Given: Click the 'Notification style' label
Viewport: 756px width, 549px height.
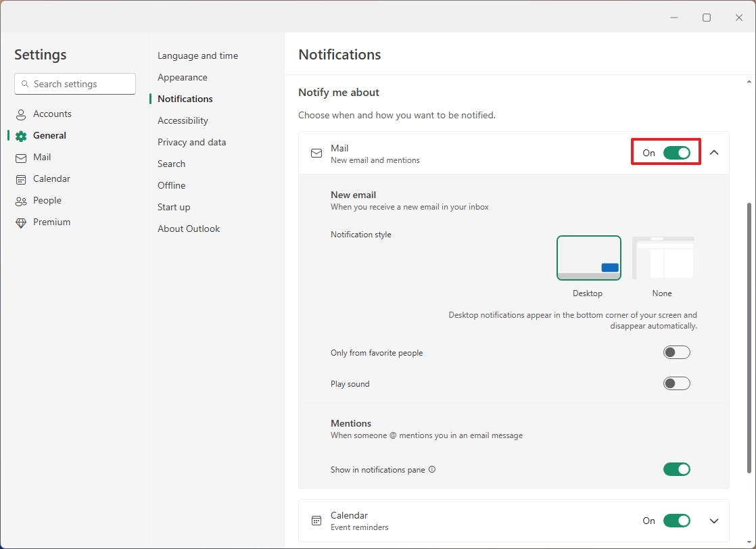Looking at the screenshot, I should (360, 235).
